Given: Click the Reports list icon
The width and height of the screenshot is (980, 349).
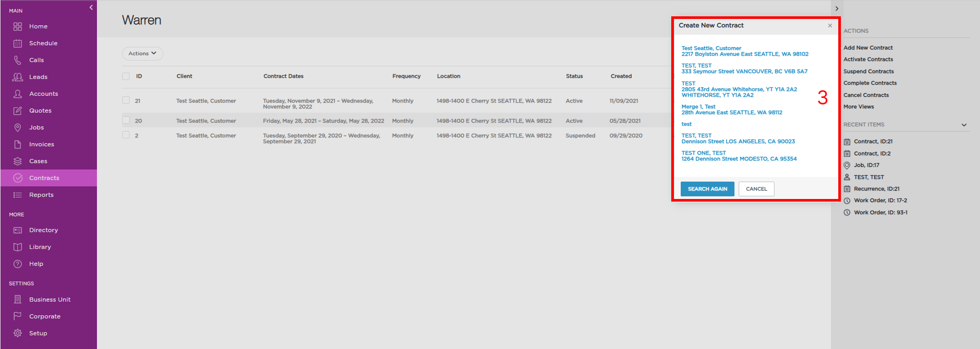Looking at the screenshot, I should click(x=17, y=195).
